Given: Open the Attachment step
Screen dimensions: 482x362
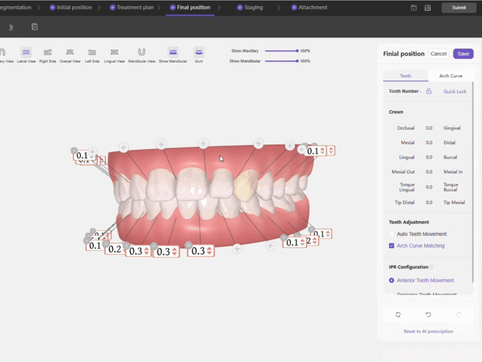Looking at the screenshot, I should point(309,7).
